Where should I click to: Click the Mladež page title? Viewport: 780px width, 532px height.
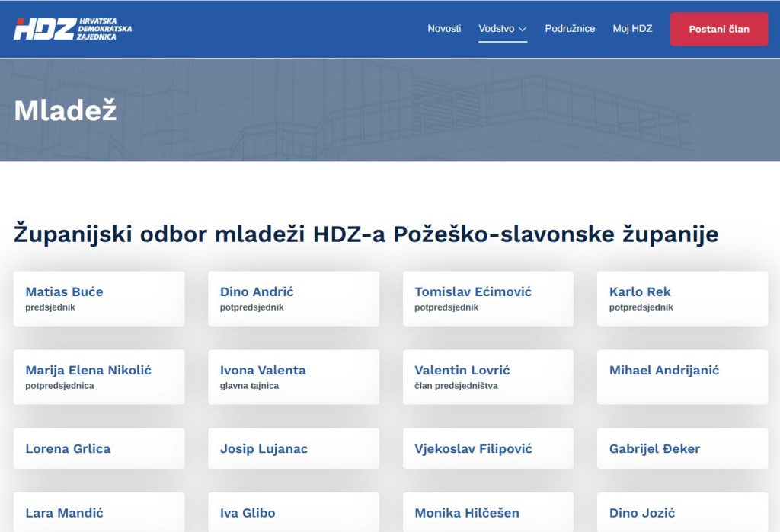66,110
